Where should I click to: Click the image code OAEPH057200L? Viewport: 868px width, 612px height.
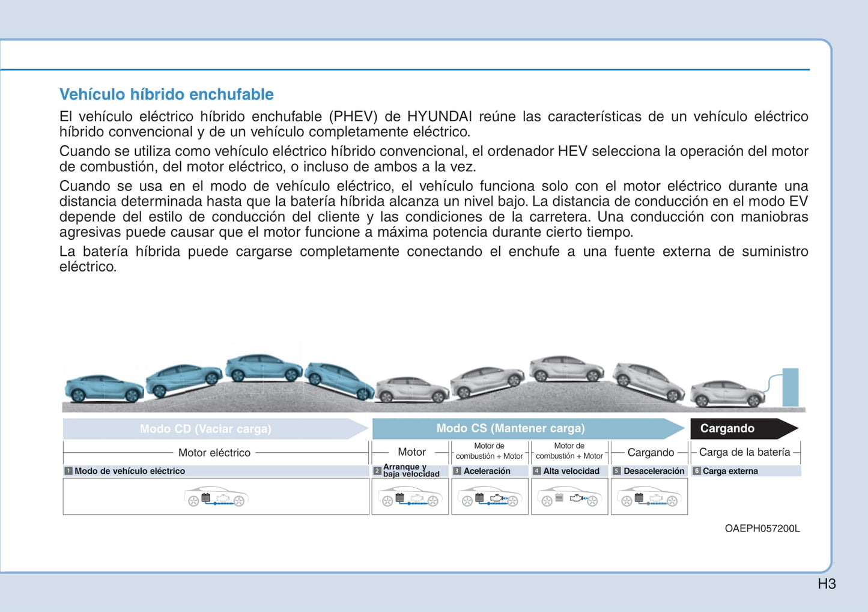point(762,529)
